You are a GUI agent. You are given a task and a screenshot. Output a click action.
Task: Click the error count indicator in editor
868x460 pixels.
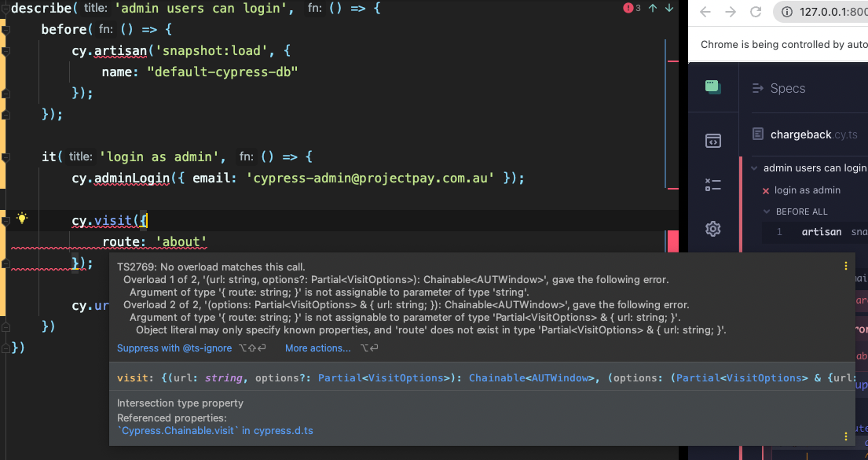632,8
